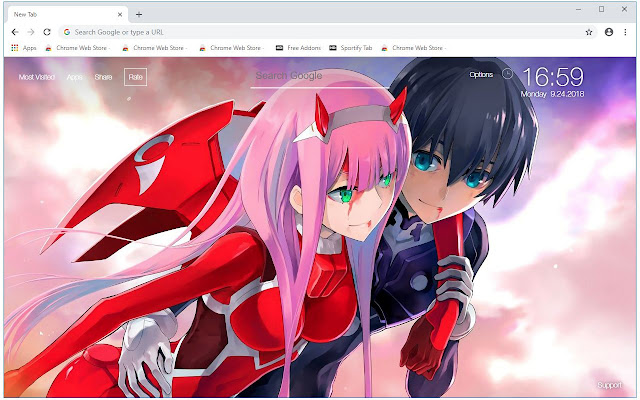Click the Rate button
The image size is (640, 400).
136,77
